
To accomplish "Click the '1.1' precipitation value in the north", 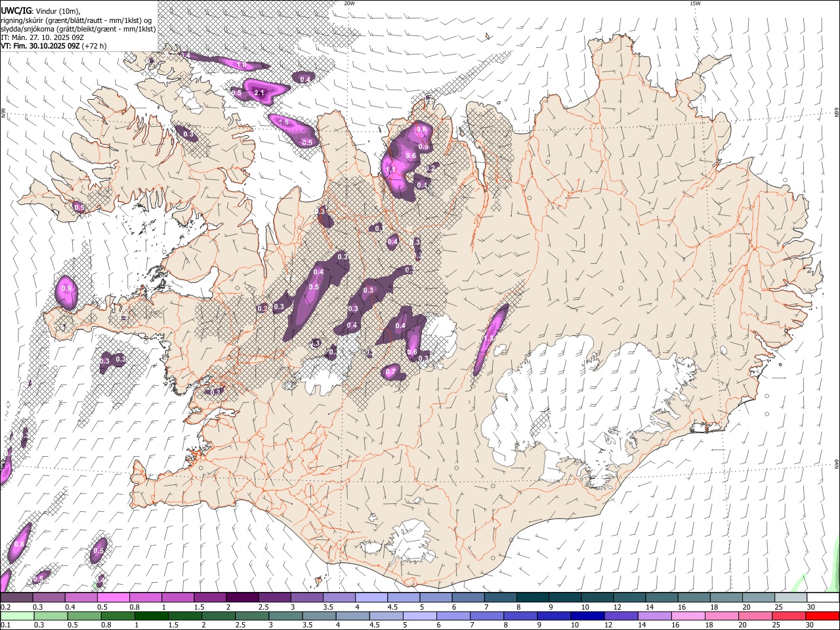I will 390,169.
